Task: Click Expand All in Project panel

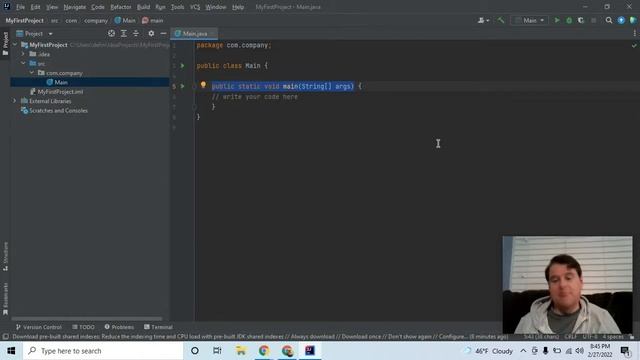Action: (124, 33)
